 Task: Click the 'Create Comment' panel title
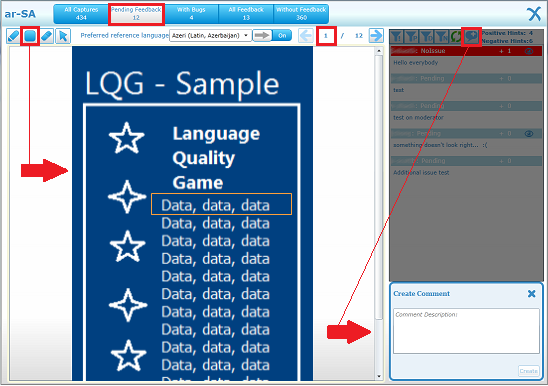421,294
